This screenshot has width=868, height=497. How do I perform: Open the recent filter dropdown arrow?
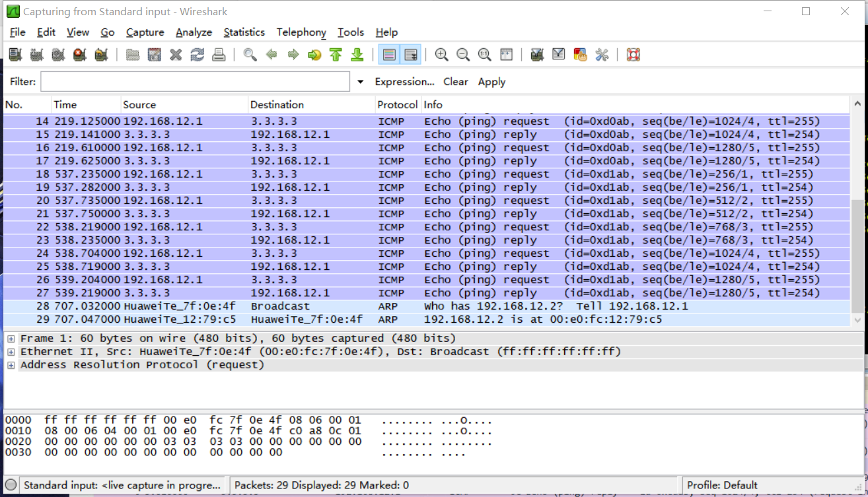point(360,82)
